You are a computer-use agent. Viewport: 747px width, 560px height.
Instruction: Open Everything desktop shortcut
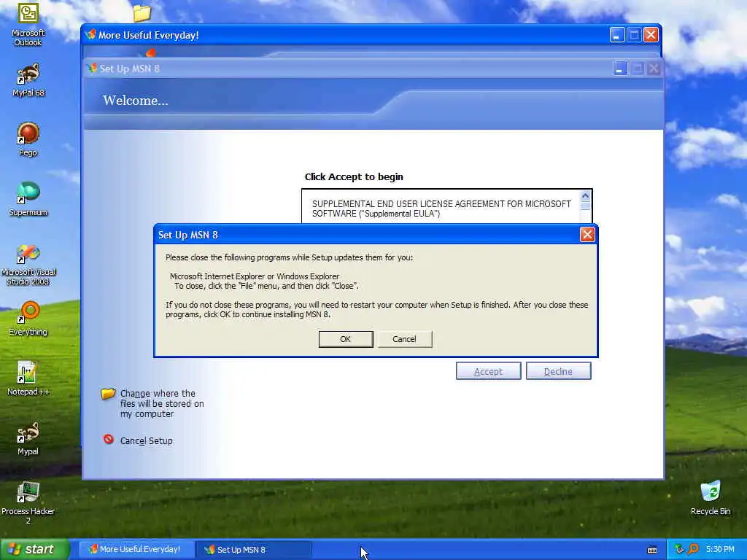tap(28, 319)
